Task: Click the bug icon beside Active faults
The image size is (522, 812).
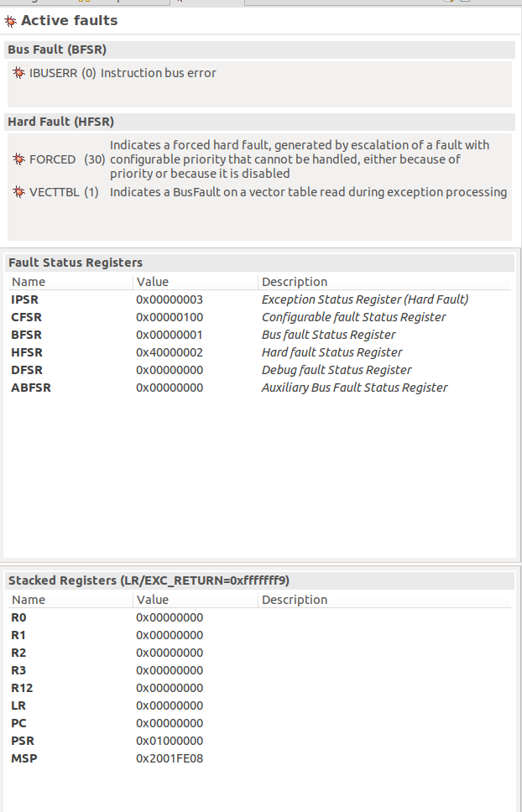Action: click(11, 20)
